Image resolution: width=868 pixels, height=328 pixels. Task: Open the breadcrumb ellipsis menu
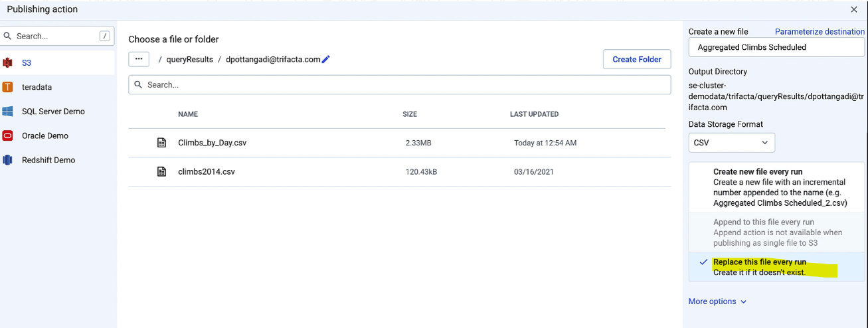138,59
